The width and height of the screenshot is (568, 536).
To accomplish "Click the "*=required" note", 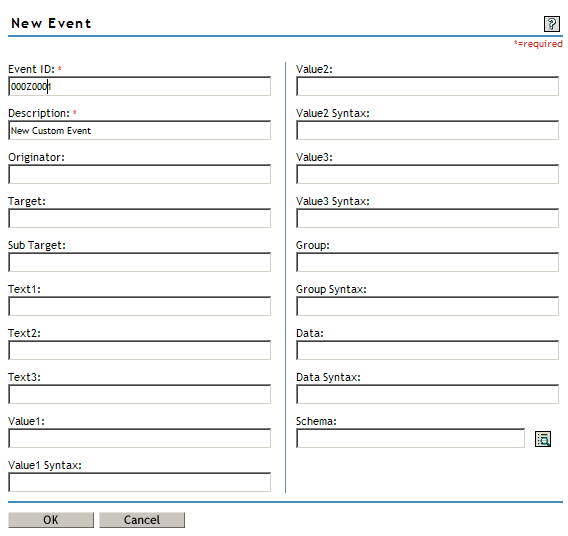I will point(538,44).
